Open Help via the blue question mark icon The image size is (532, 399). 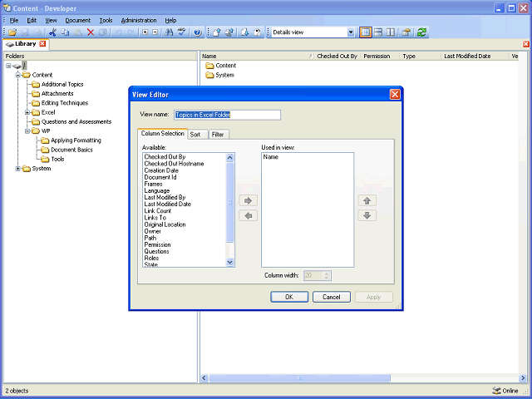click(x=198, y=32)
